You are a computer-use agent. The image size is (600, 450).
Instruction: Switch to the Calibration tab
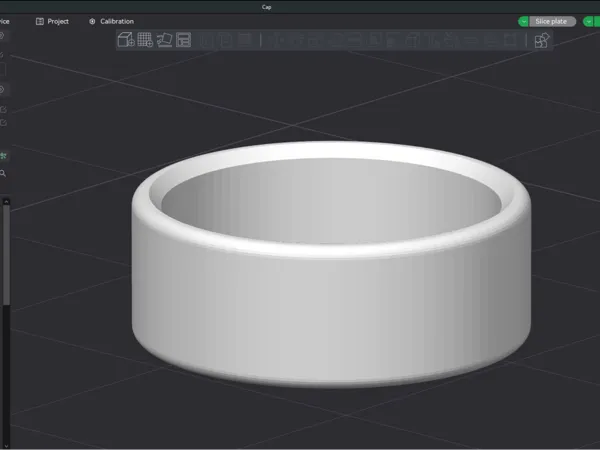click(x=111, y=21)
